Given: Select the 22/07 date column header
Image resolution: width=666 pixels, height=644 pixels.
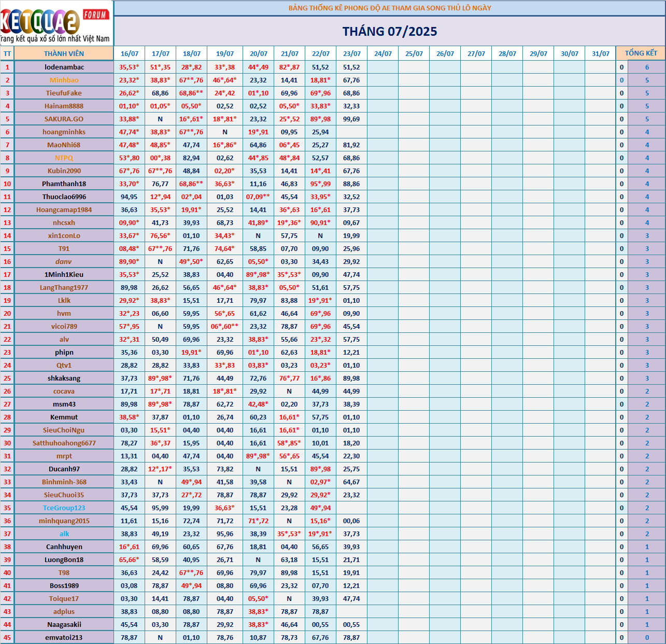Looking at the screenshot, I should (x=320, y=53).
